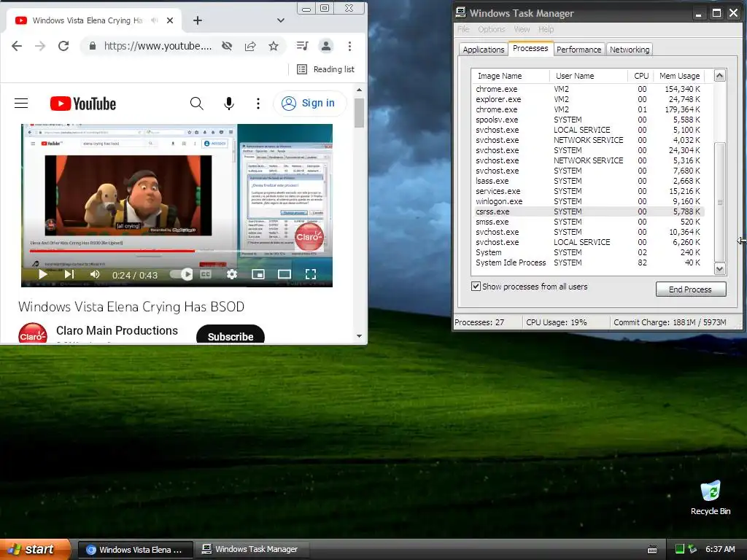Click the lock icon in address bar

click(93, 46)
